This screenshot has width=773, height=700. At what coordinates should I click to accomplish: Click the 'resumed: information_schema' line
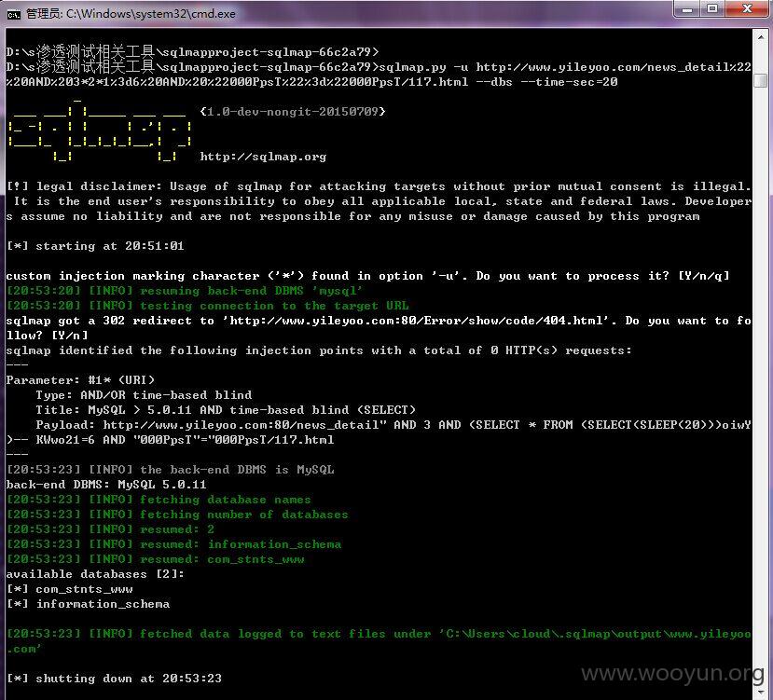click(x=173, y=544)
